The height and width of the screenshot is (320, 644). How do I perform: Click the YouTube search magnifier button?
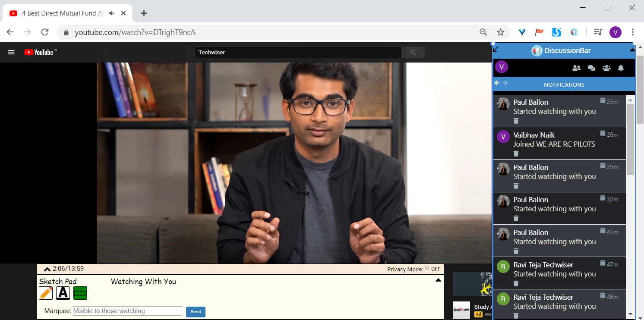tap(413, 52)
